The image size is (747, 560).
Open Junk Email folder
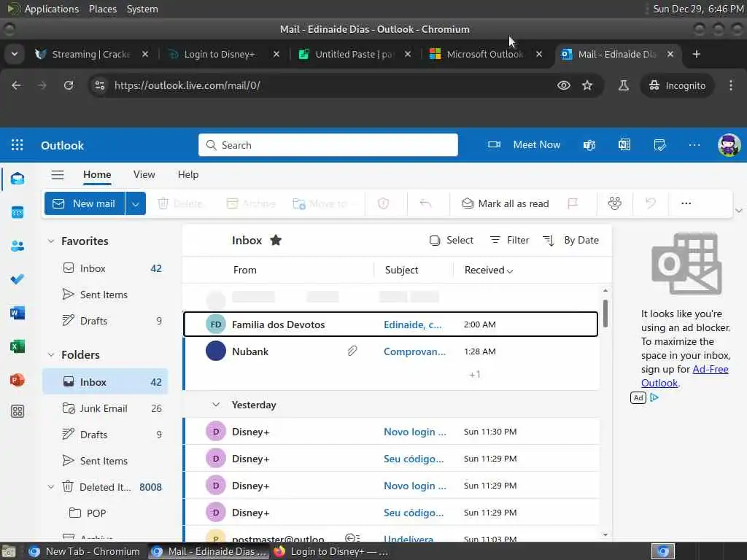[105, 408]
